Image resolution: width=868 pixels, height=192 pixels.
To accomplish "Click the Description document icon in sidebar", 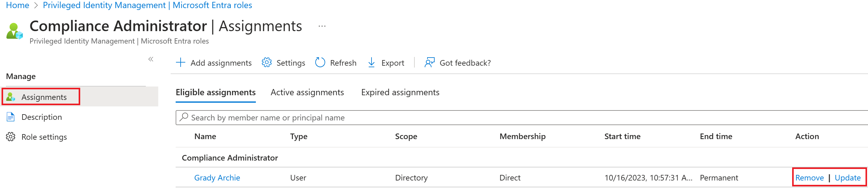I will (11, 117).
